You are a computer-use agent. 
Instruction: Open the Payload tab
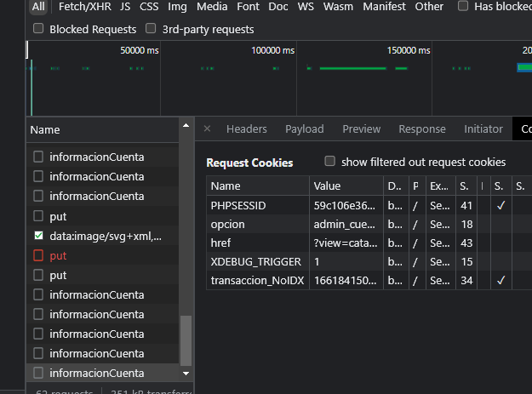[x=305, y=129]
